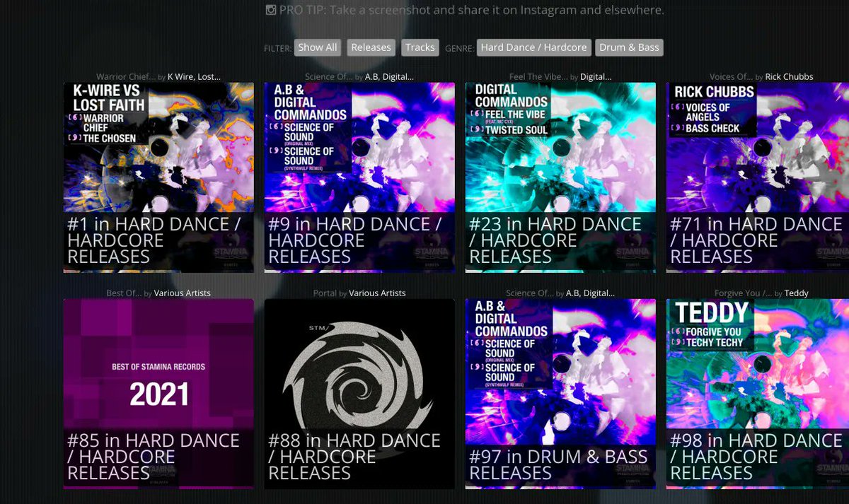This screenshot has height=504, width=849.
Task: Filter by Releases
Action: [371, 47]
